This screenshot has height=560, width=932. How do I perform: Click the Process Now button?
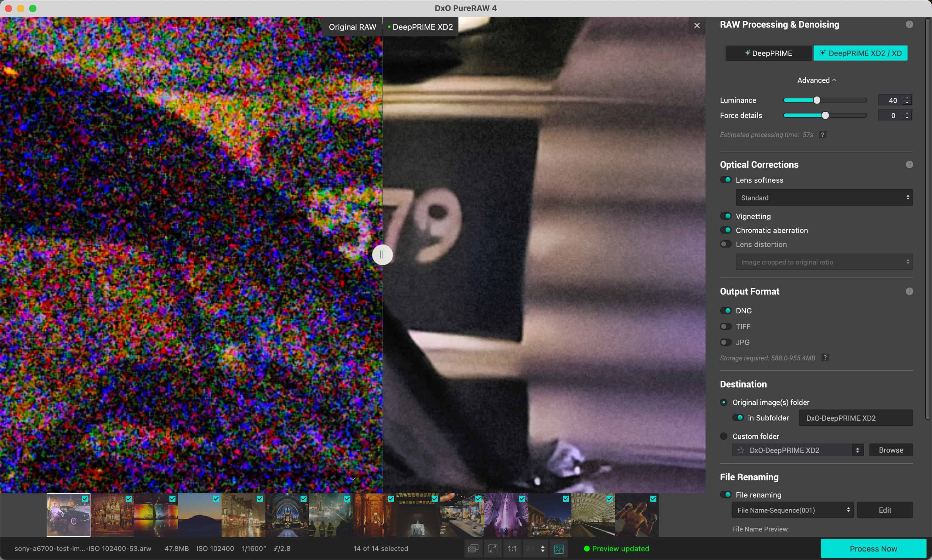873,549
